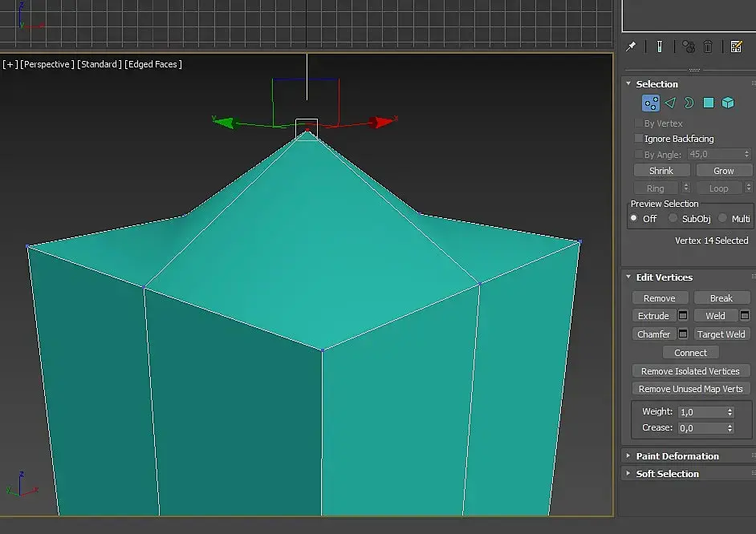The image size is (756, 534).
Task: Collapse the Edit Vertices rollout
Action: pyautogui.click(x=664, y=277)
